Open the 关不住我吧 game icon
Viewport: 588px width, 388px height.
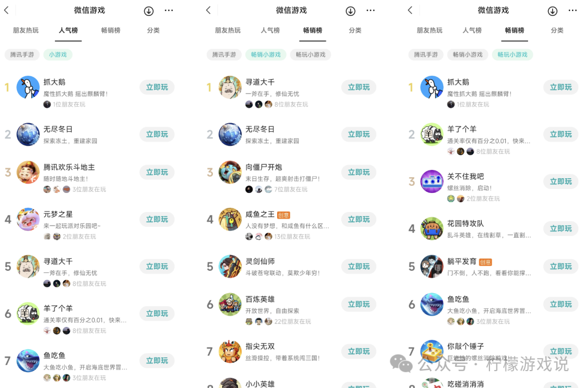432,181
